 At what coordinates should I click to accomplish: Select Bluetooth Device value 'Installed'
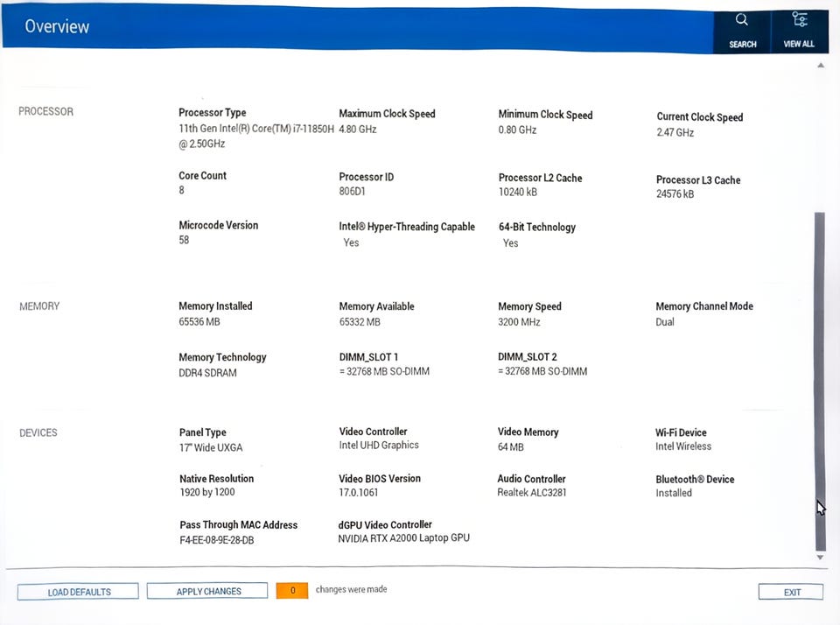pos(674,493)
